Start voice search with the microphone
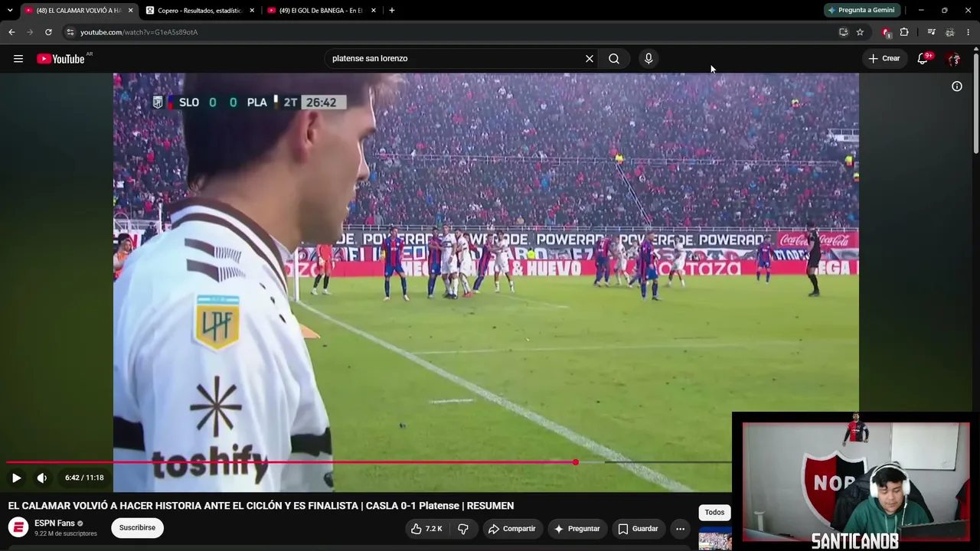The image size is (980, 551). coord(648,59)
